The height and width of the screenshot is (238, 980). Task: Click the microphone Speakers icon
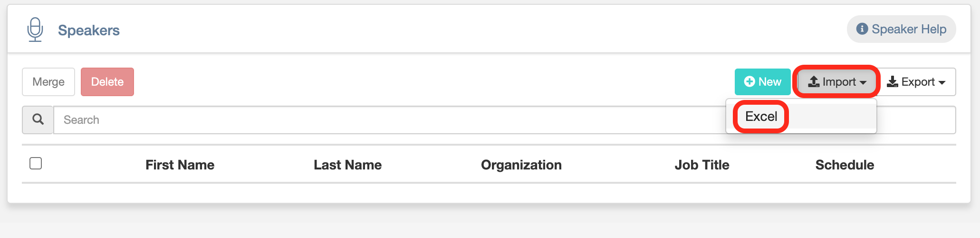coord(35,30)
